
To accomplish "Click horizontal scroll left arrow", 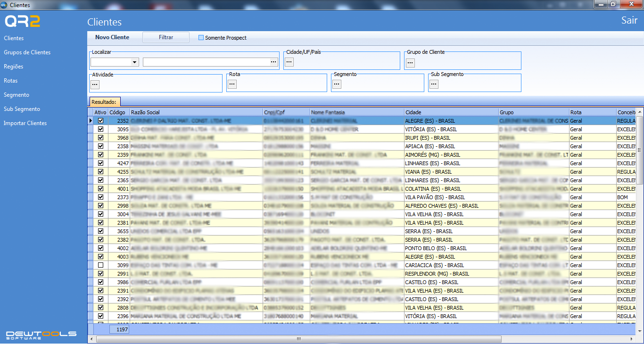I will pos(91,339).
